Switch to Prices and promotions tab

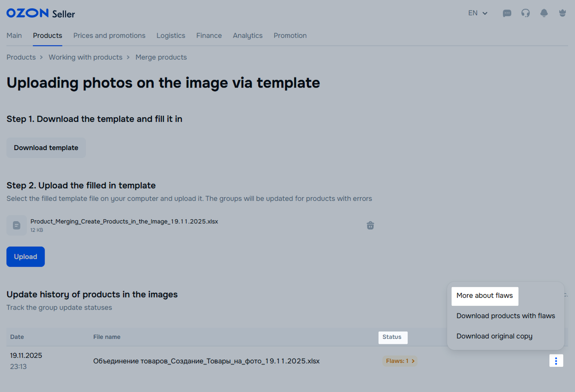coord(109,36)
